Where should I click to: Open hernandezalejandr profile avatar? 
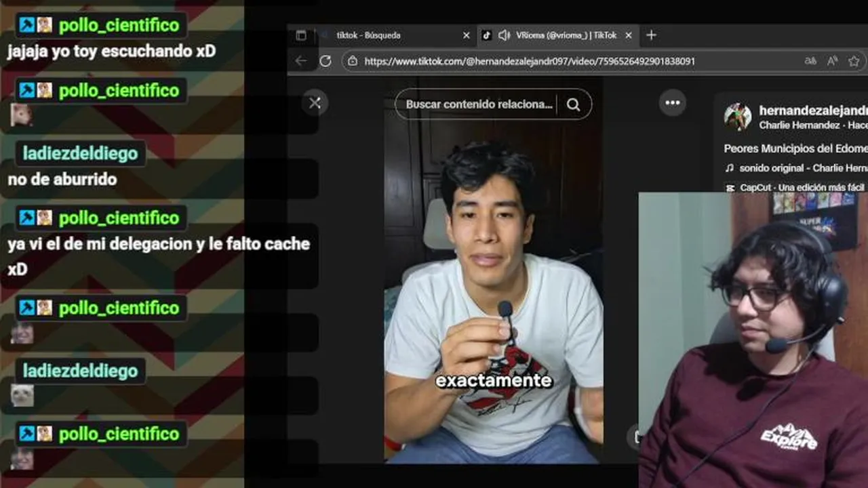pyautogui.click(x=738, y=117)
